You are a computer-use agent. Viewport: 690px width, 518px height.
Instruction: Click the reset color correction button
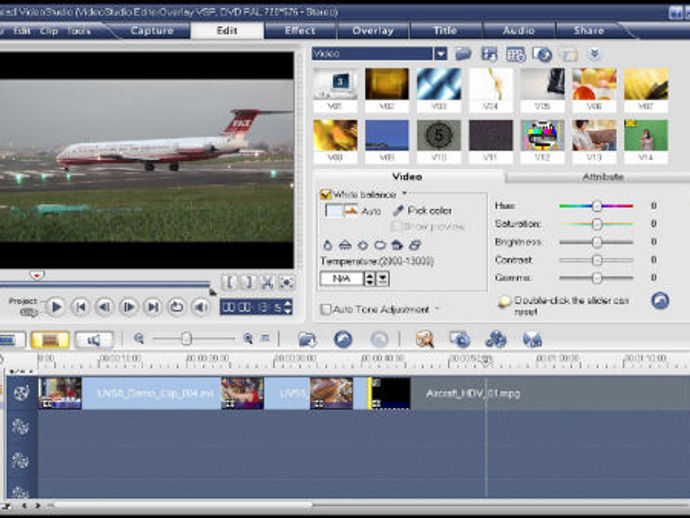pos(660,301)
